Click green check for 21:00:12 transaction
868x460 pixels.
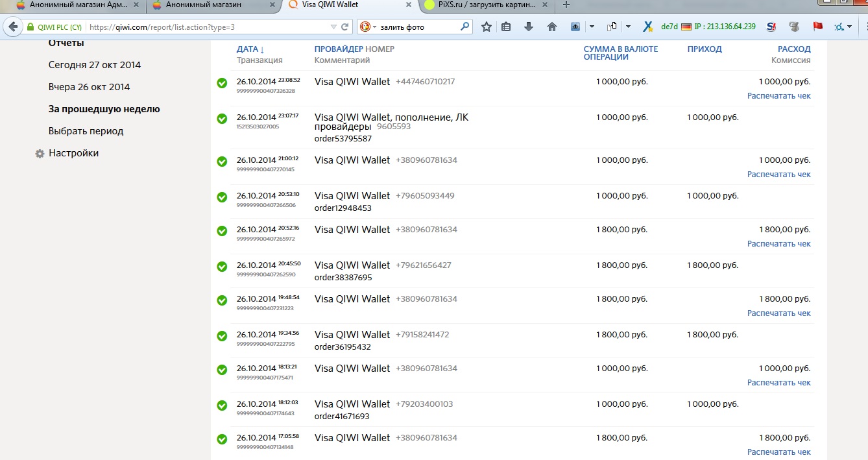(222, 162)
